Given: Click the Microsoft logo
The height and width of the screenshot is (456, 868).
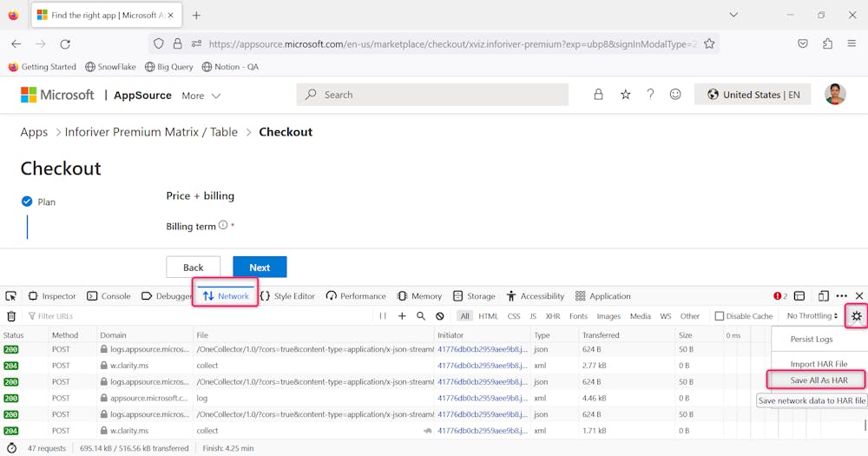Looking at the screenshot, I should [57, 95].
